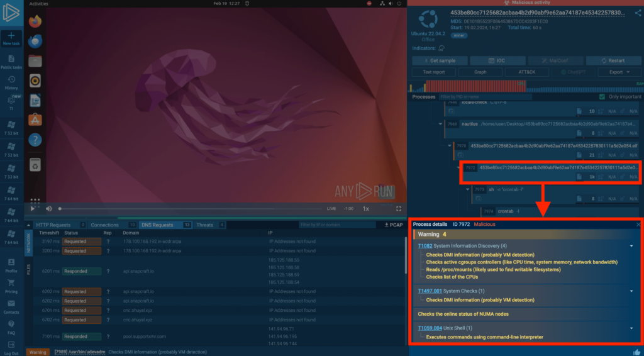Click the share icon beside the hash
This screenshot has height=356, width=644.
tap(637, 13)
